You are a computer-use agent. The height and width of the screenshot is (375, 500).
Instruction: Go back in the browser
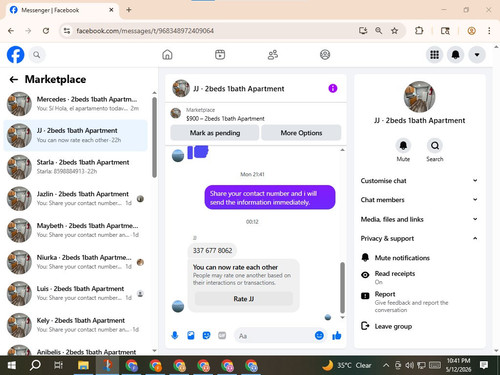tap(11, 31)
